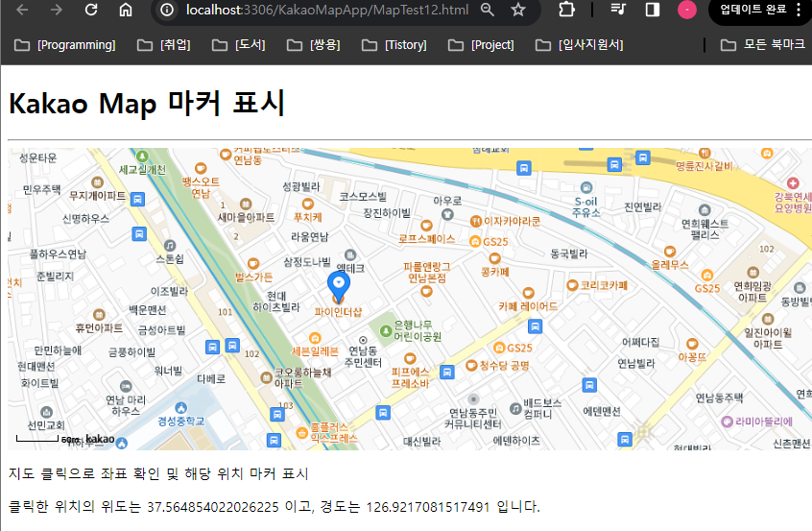Open the pink profile avatar
The width and height of the screenshot is (812, 531).
[x=686, y=10]
